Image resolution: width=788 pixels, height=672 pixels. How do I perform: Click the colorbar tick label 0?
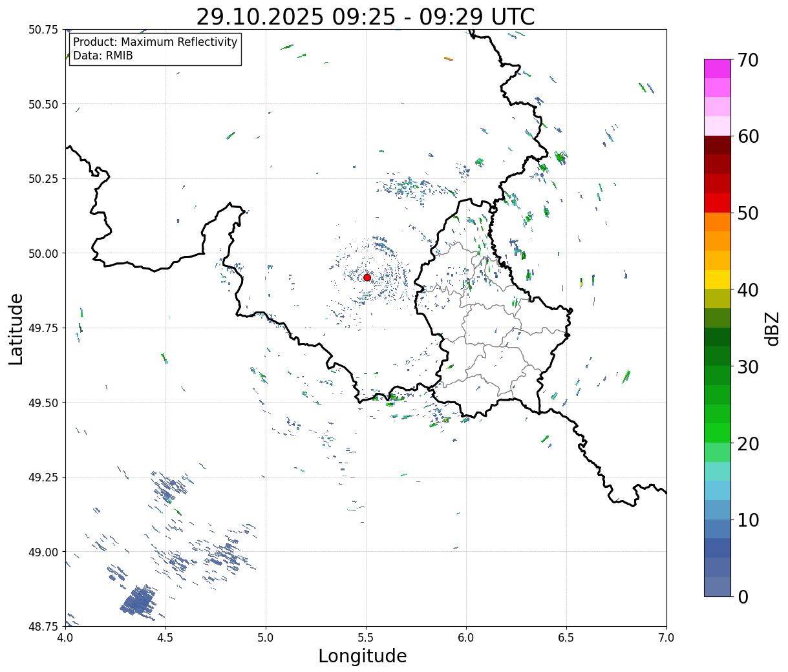click(x=742, y=597)
